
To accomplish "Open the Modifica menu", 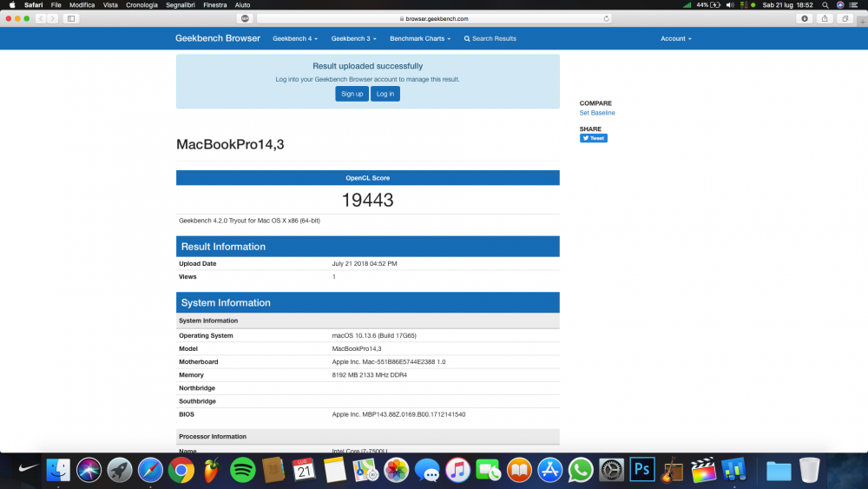I will 82,5.
